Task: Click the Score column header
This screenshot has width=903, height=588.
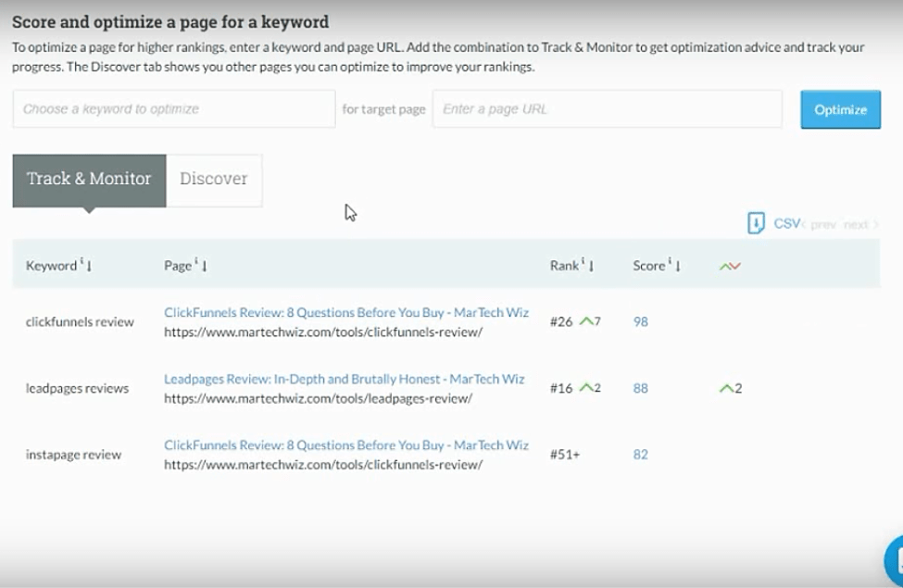Action: coord(649,266)
